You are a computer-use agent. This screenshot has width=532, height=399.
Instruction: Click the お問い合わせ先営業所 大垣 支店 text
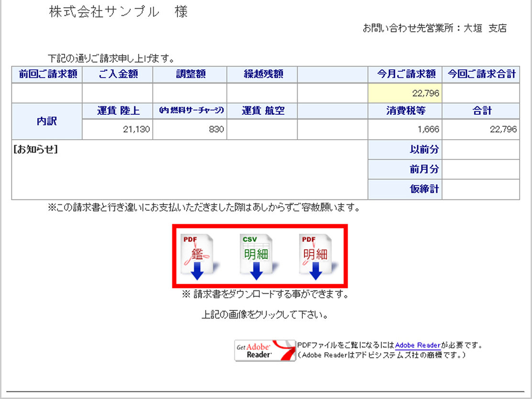(434, 28)
